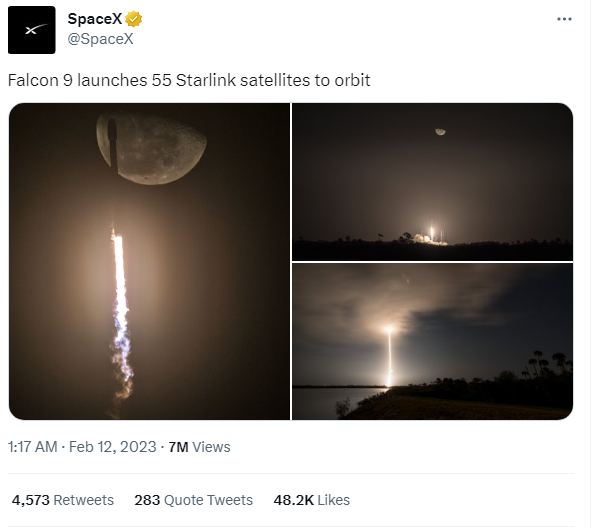Open the @SpaceX handle link
Viewport: 592px width, 528px height.
click(x=100, y=39)
